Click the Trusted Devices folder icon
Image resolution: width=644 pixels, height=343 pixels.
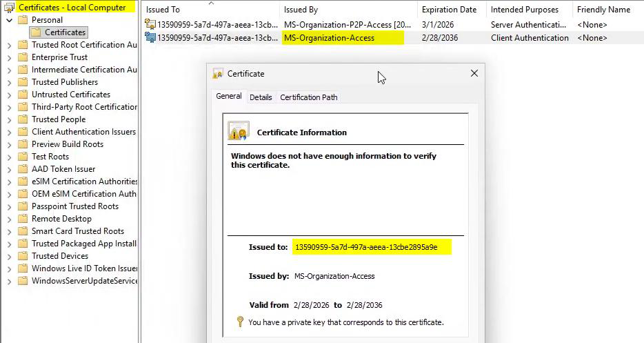23,256
